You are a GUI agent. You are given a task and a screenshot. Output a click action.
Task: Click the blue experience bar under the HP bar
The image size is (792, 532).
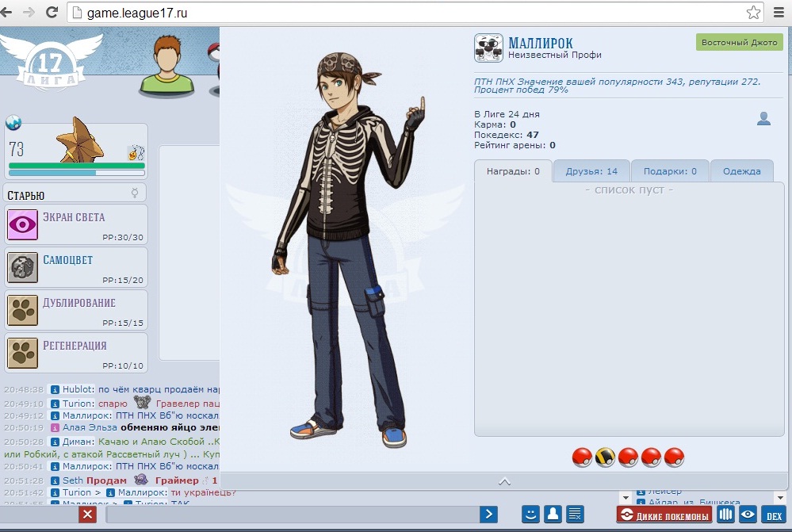[77, 173]
